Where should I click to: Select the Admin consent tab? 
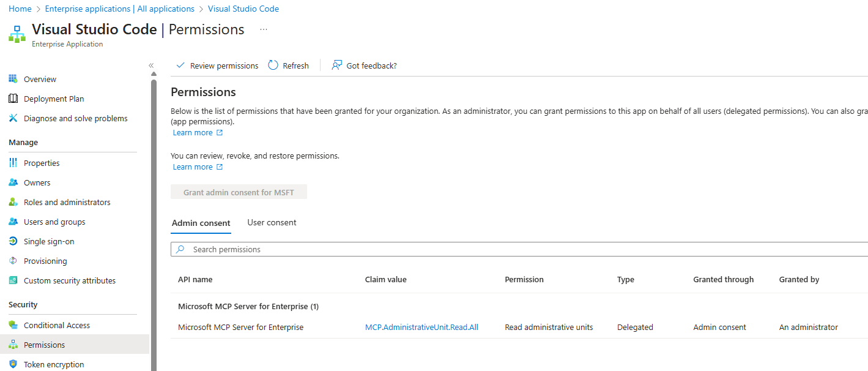click(x=201, y=223)
